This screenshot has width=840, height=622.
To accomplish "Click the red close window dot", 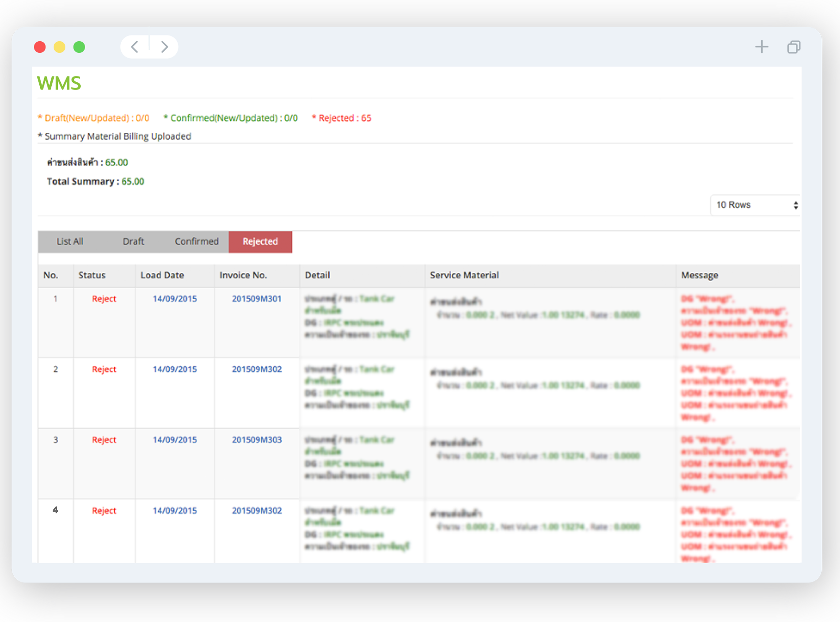I will pyautogui.click(x=40, y=47).
